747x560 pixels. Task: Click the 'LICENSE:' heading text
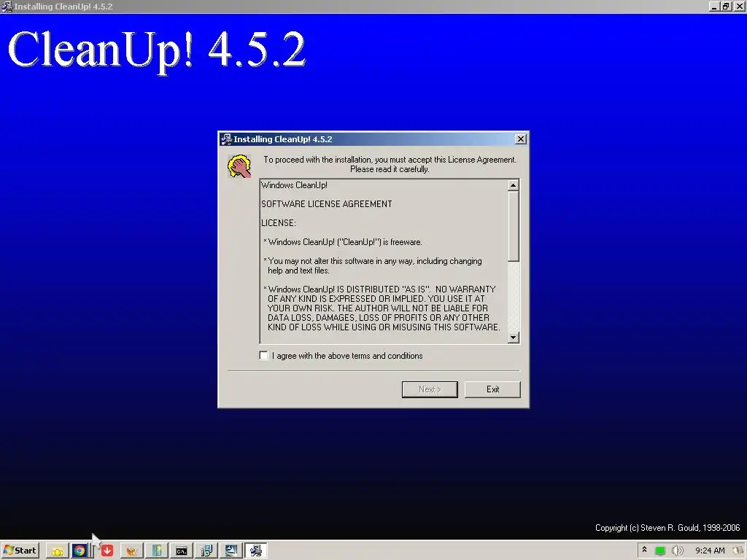pyautogui.click(x=278, y=223)
